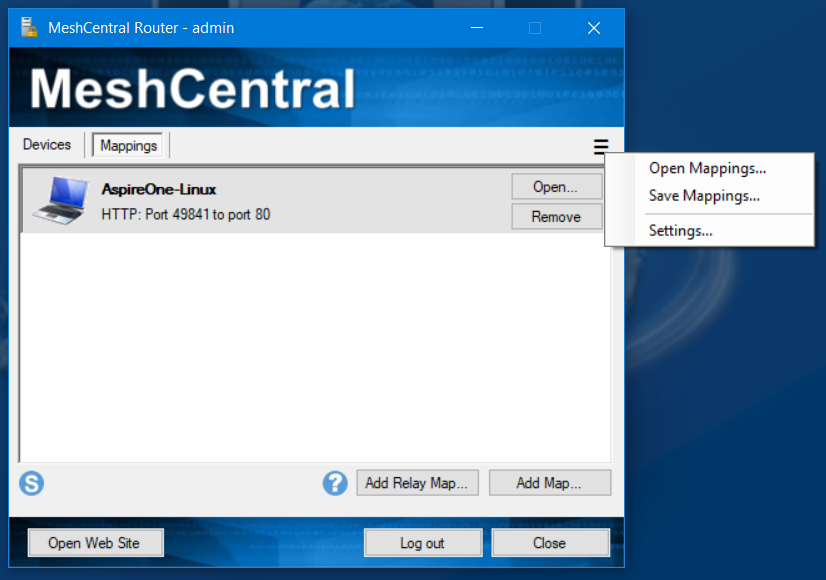The width and height of the screenshot is (826, 580).
Task: Click the Add Relay Map button
Action: [x=417, y=482]
